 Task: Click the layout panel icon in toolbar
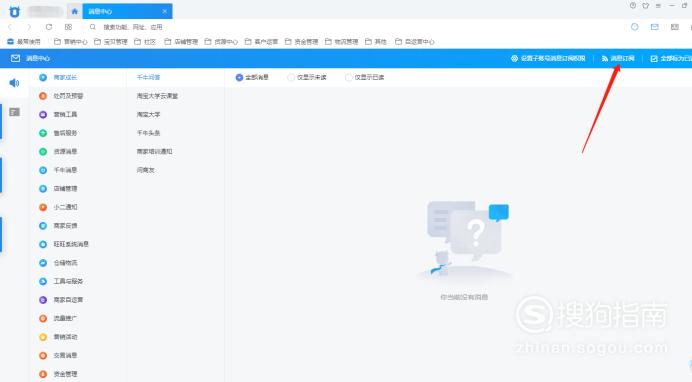click(x=674, y=27)
